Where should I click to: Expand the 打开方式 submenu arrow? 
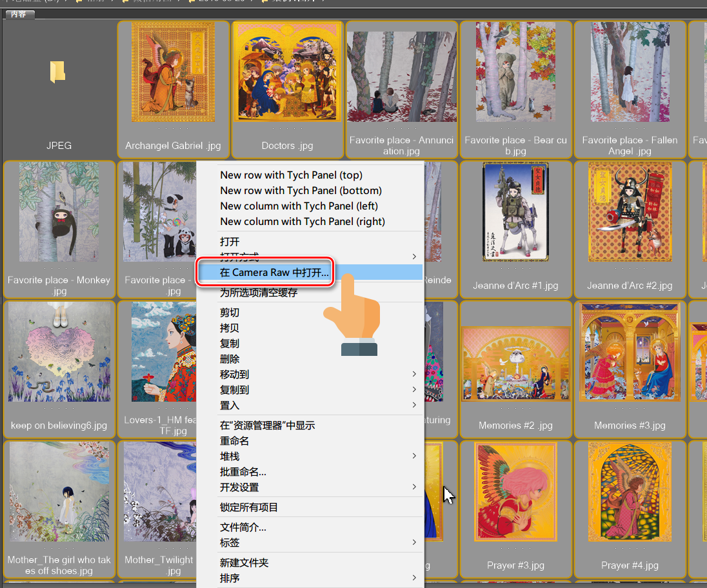(x=414, y=257)
